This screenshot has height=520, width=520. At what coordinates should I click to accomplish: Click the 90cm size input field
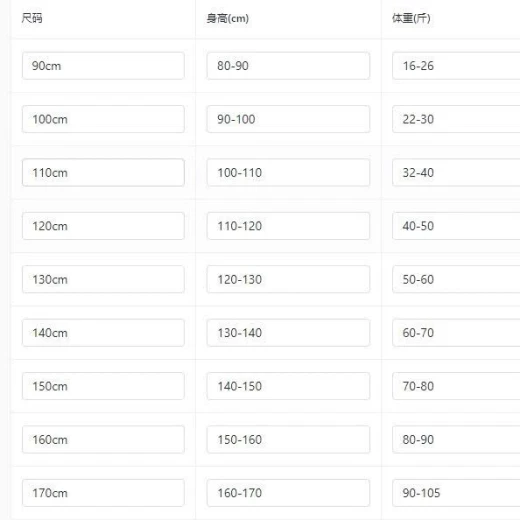(x=103, y=66)
